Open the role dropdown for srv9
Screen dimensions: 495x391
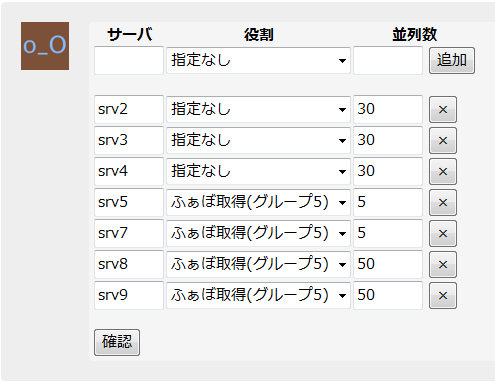pyautogui.click(x=258, y=295)
